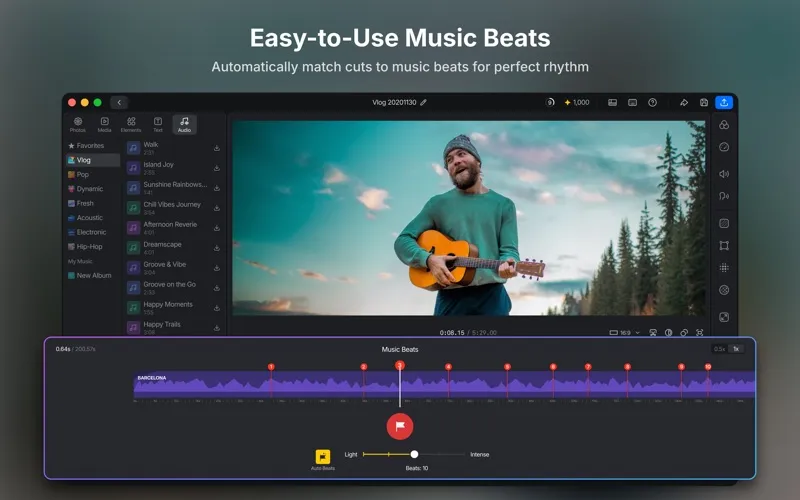
Task: Open the color filters icon in right sidebar
Action: coord(724,125)
